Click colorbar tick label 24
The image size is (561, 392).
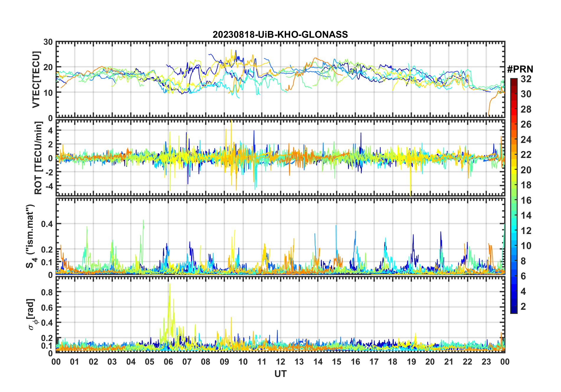pos(526,140)
